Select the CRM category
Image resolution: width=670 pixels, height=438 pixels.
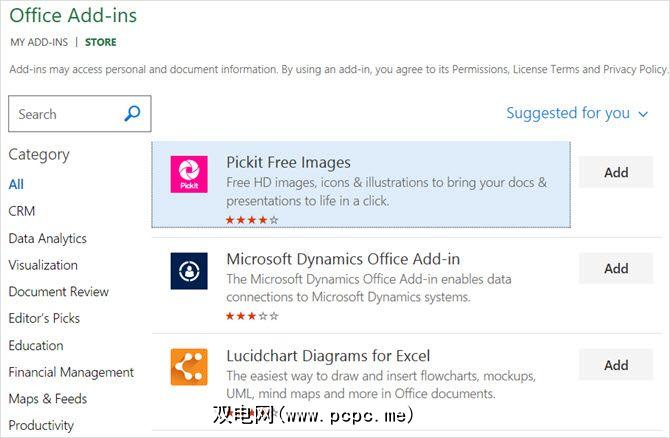[22, 211]
